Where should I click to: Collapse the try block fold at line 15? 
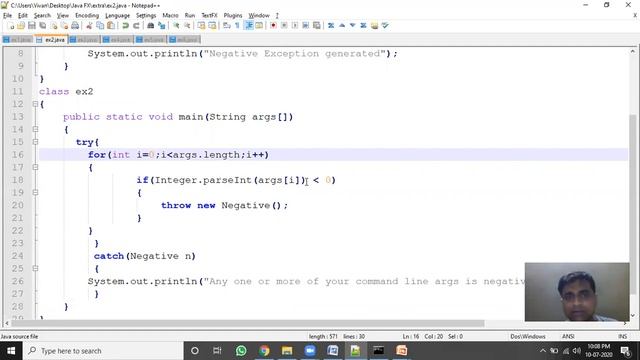(35, 142)
